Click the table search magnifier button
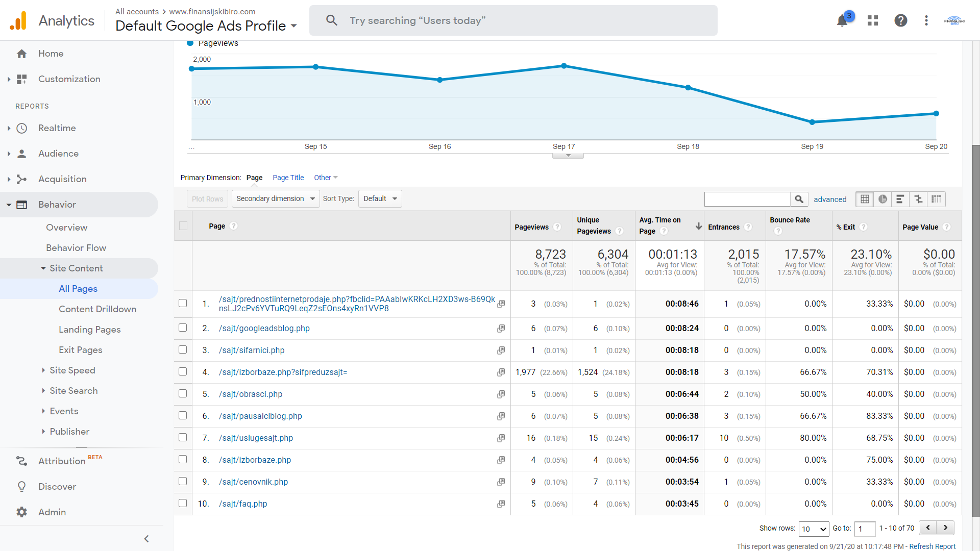The image size is (980, 551). coord(799,199)
